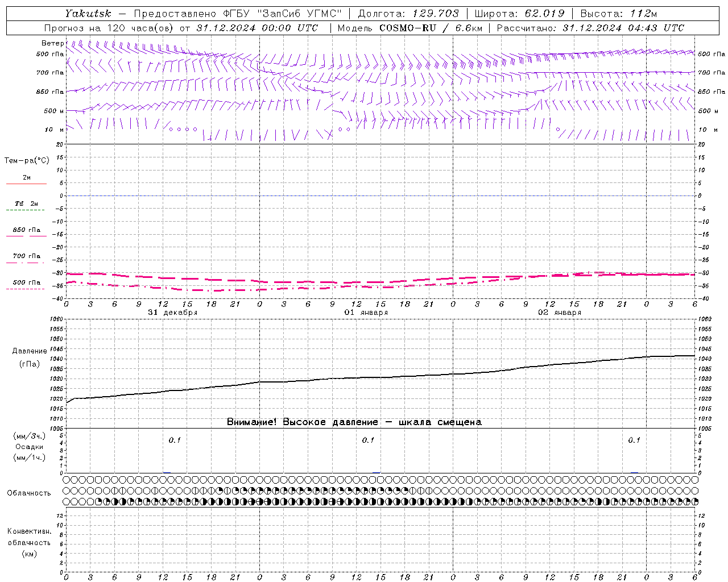This screenshot has width=728, height=582.
Task: Click the "Широта: 62.019" header value
Action: coord(519,14)
